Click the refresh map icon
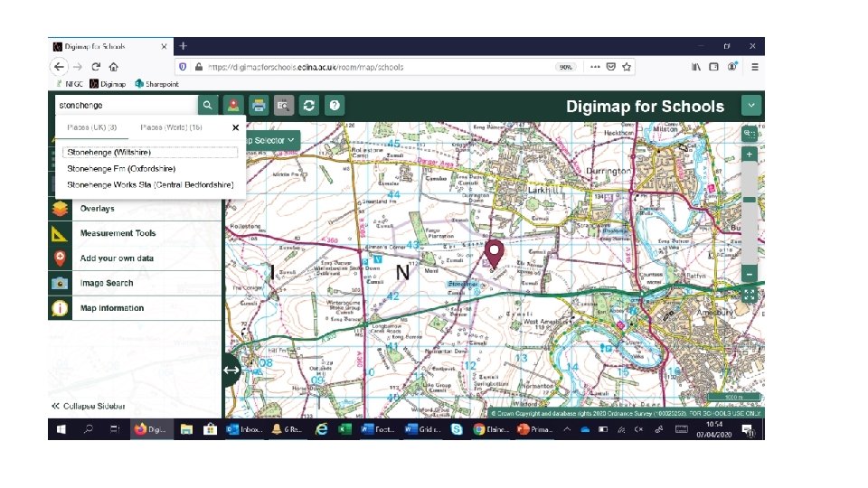The width and height of the screenshot is (868, 488). [x=309, y=105]
